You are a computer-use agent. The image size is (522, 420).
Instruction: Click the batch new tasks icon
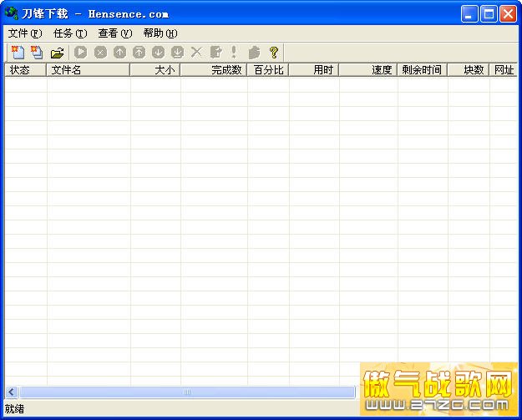point(37,53)
